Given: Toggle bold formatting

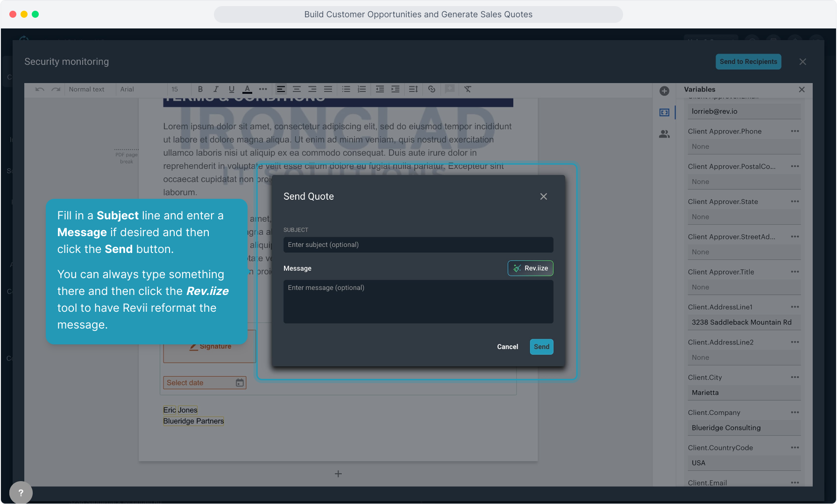Looking at the screenshot, I should (200, 89).
